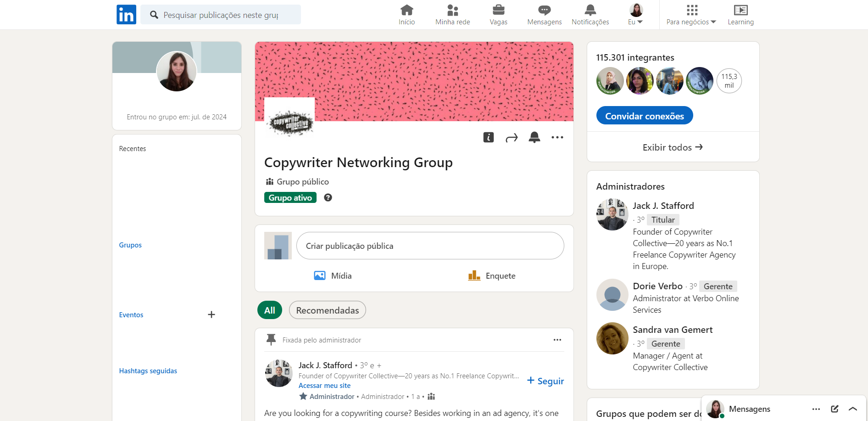Open Vagas jobs icon
868x421 pixels.
point(498,15)
